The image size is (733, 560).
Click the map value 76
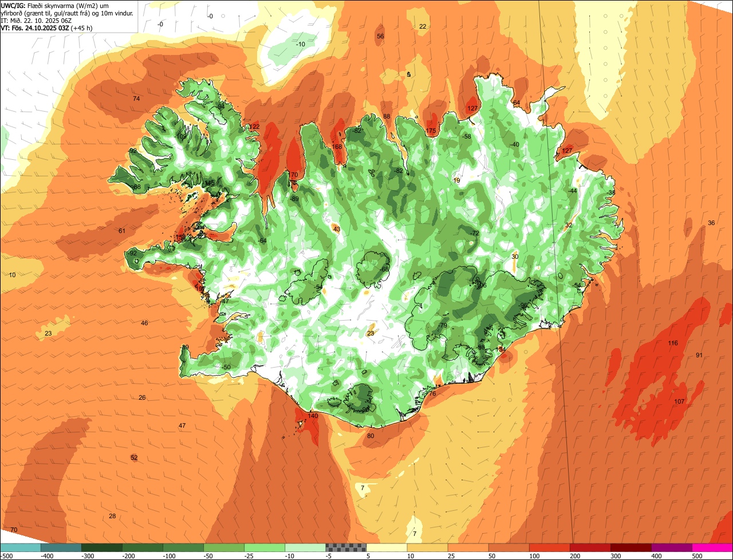click(x=432, y=393)
